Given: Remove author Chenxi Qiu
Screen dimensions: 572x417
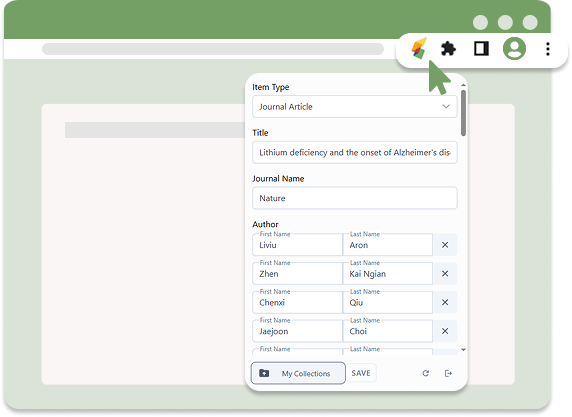Looking at the screenshot, I should [x=445, y=302].
